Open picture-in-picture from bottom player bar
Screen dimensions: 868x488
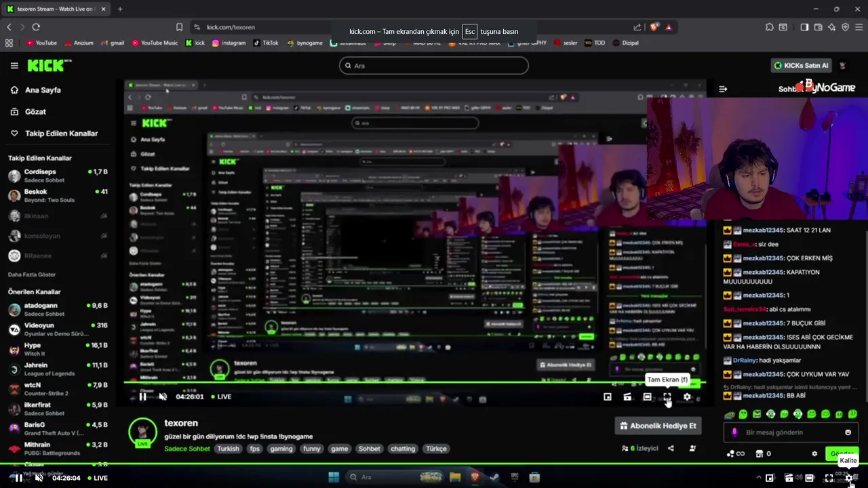[770, 478]
